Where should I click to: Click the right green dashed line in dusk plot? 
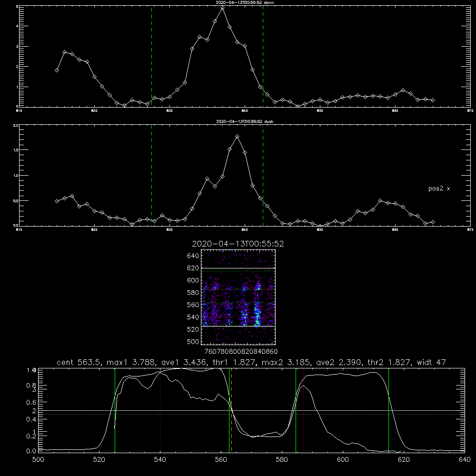coord(263,176)
